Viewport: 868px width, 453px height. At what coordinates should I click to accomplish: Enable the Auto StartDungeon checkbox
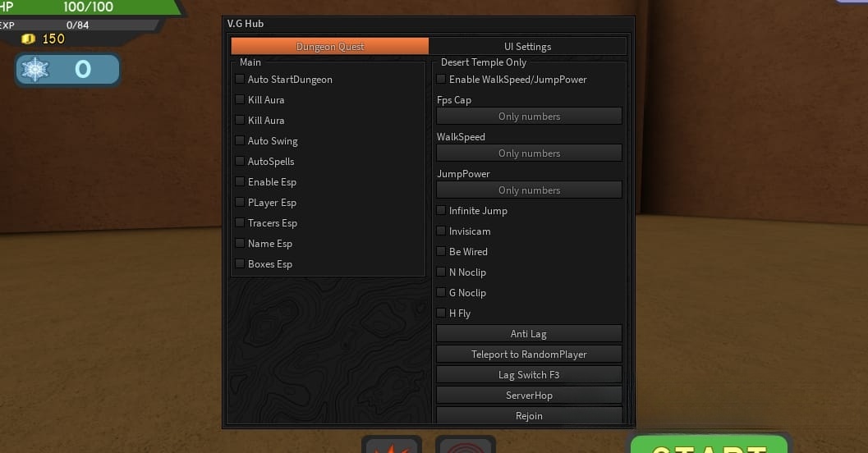point(240,79)
